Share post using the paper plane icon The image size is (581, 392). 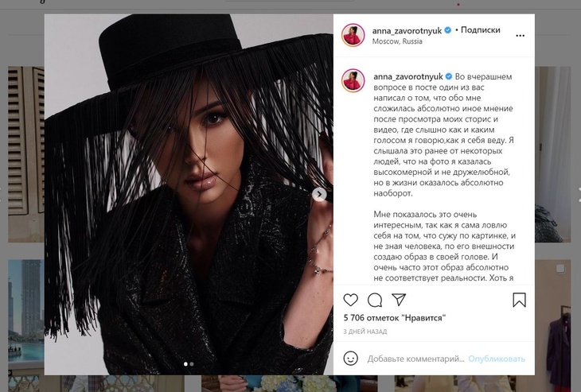coord(399,300)
